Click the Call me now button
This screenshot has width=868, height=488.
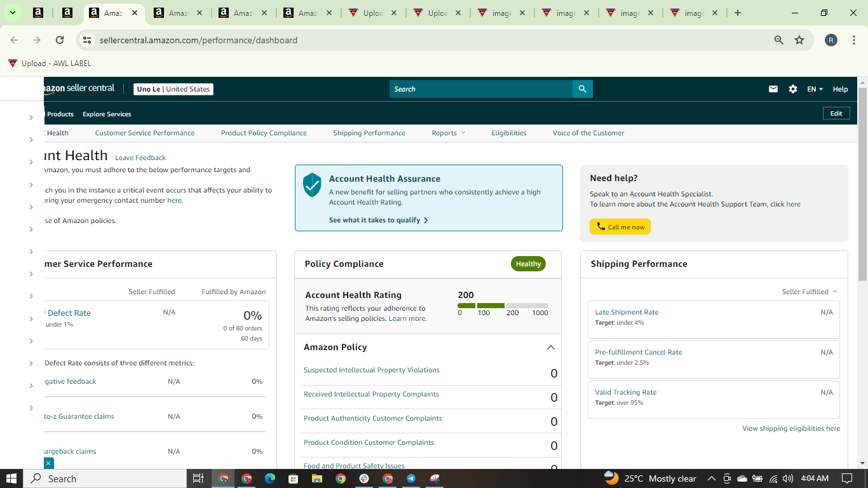(x=620, y=227)
